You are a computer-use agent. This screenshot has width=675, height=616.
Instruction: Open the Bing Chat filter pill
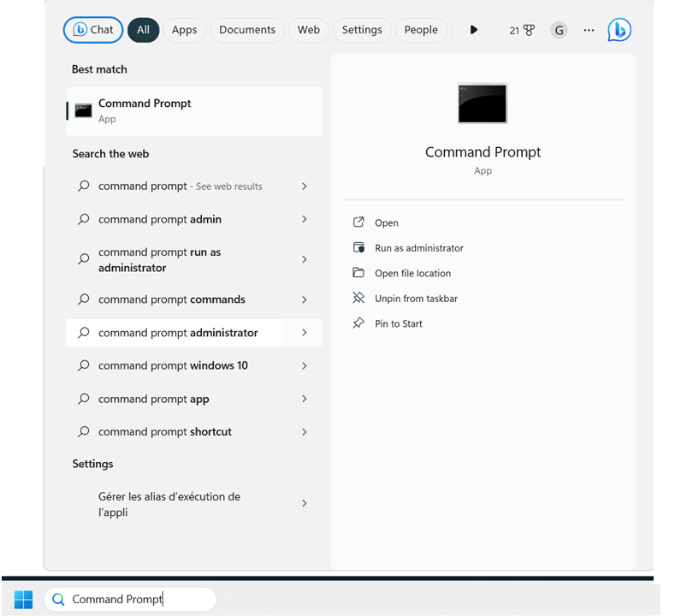pos(93,30)
